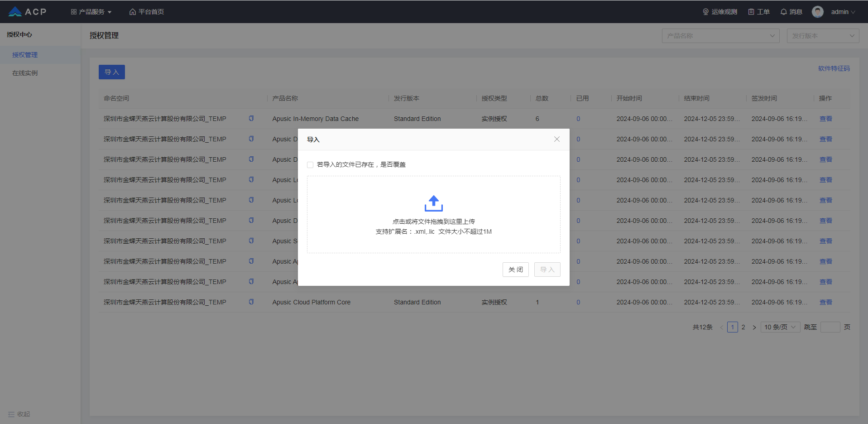The height and width of the screenshot is (424, 868).
Task: Click the Apusic Cloud Platform Core product name
Action: (x=312, y=302)
